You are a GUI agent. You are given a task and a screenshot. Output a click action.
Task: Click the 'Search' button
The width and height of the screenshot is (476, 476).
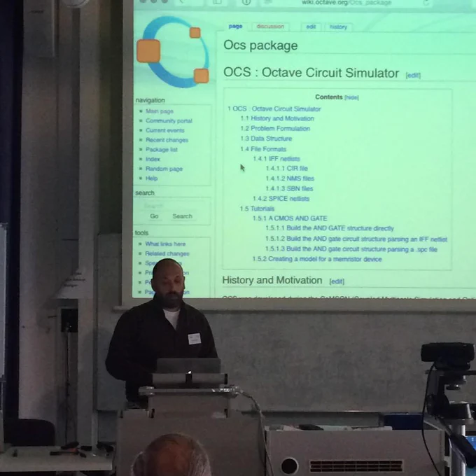[183, 216]
